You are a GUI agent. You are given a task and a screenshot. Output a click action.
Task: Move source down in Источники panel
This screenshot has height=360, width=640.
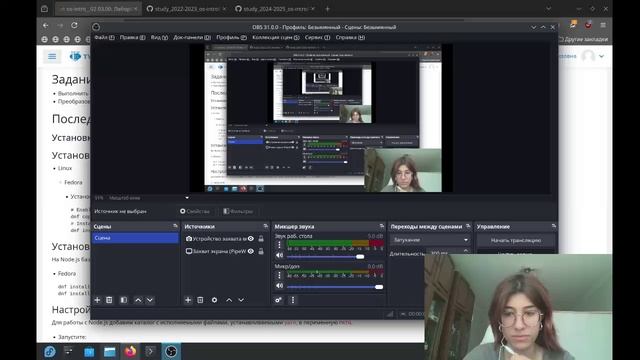[241, 300]
